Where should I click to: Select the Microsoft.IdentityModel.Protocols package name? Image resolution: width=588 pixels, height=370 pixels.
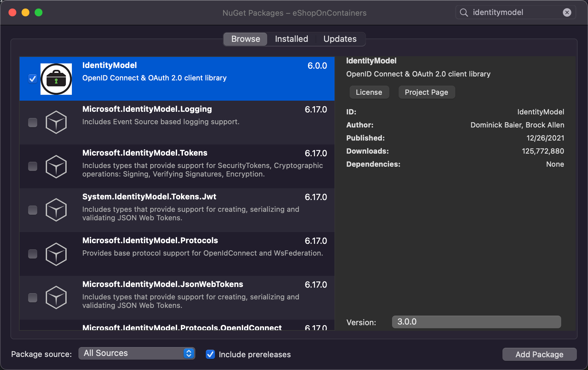[x=150, y=241]
